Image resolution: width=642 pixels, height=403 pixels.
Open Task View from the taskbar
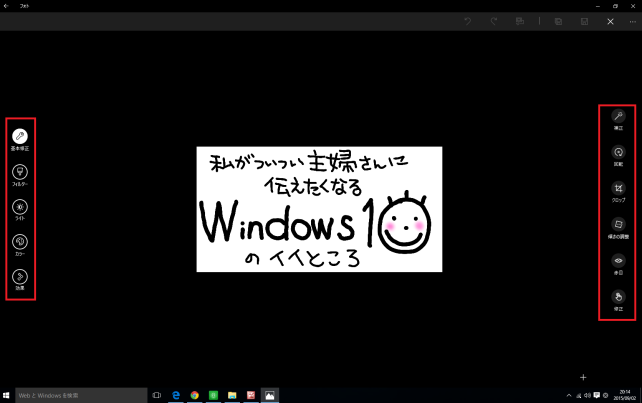click(x=156, y=395)
